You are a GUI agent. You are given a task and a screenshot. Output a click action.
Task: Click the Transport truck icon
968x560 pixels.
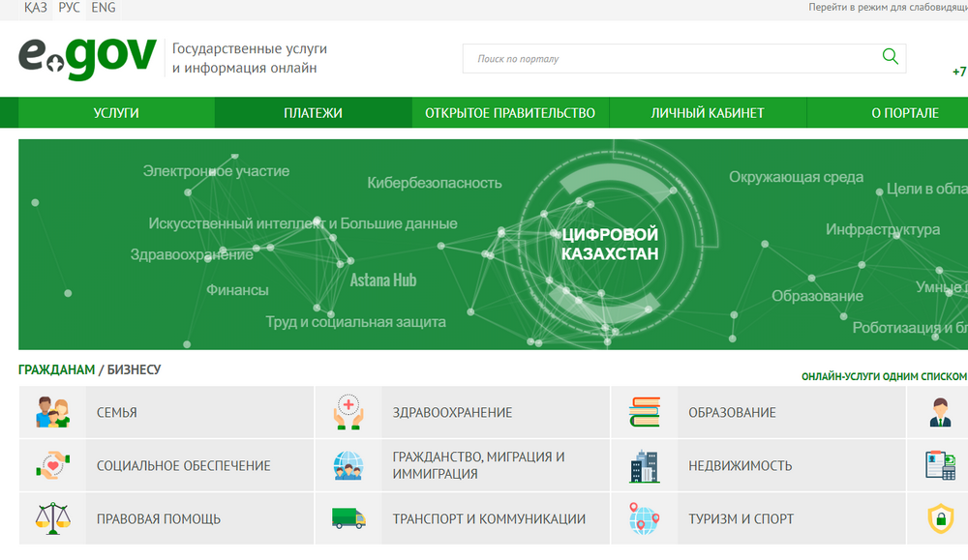(x=348, y=518)
